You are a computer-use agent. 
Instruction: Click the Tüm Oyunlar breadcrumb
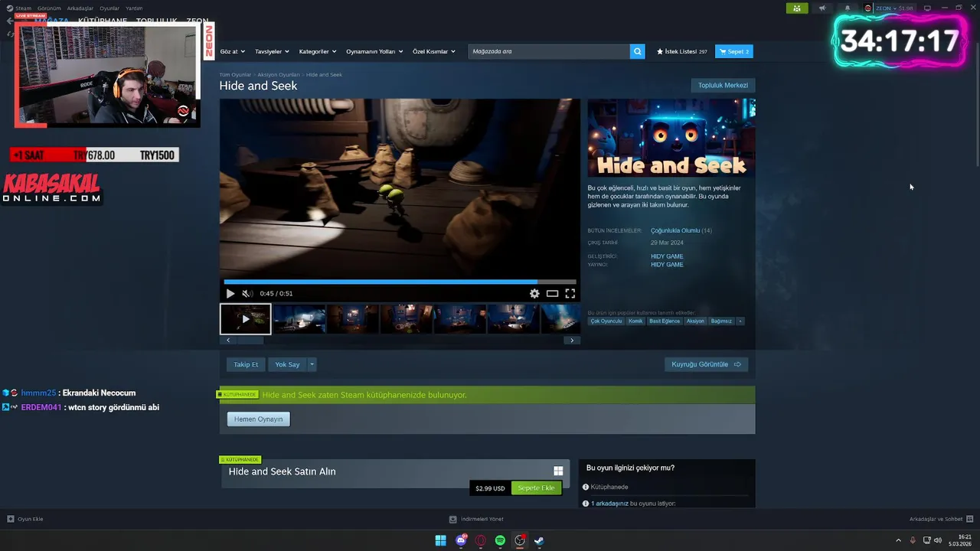235,74
